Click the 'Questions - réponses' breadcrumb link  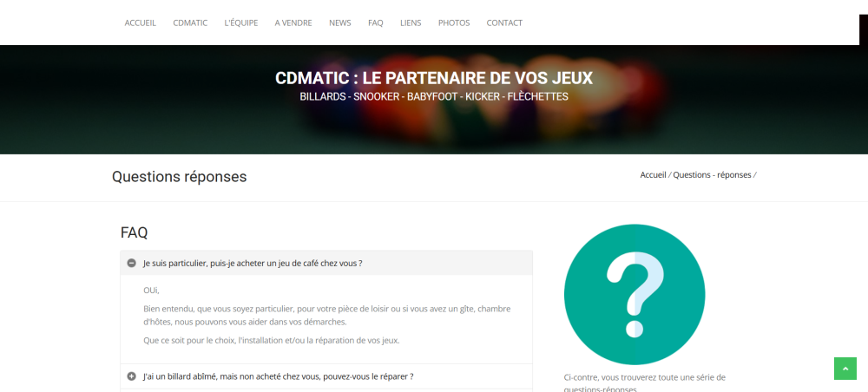[x=712, y=174]
